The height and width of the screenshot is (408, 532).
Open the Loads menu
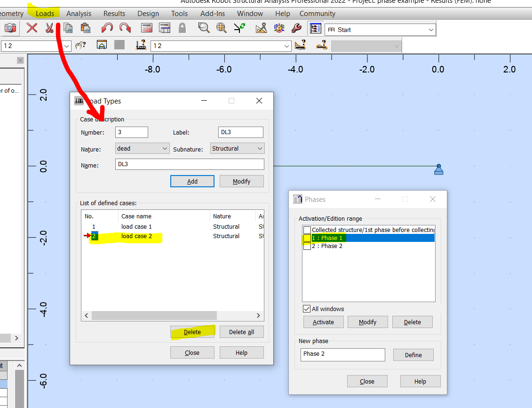click(44, 13)
